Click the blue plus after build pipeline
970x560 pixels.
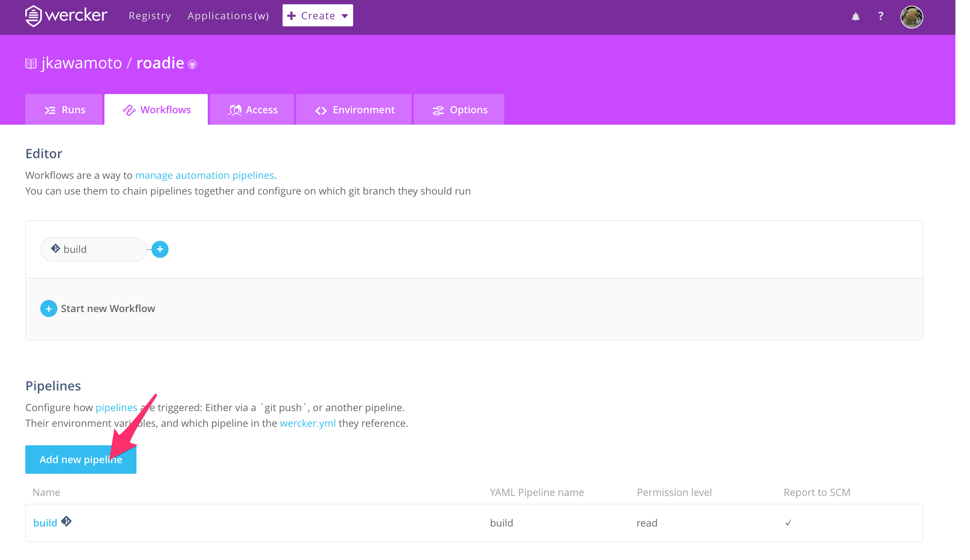click(x=160, y=249)
